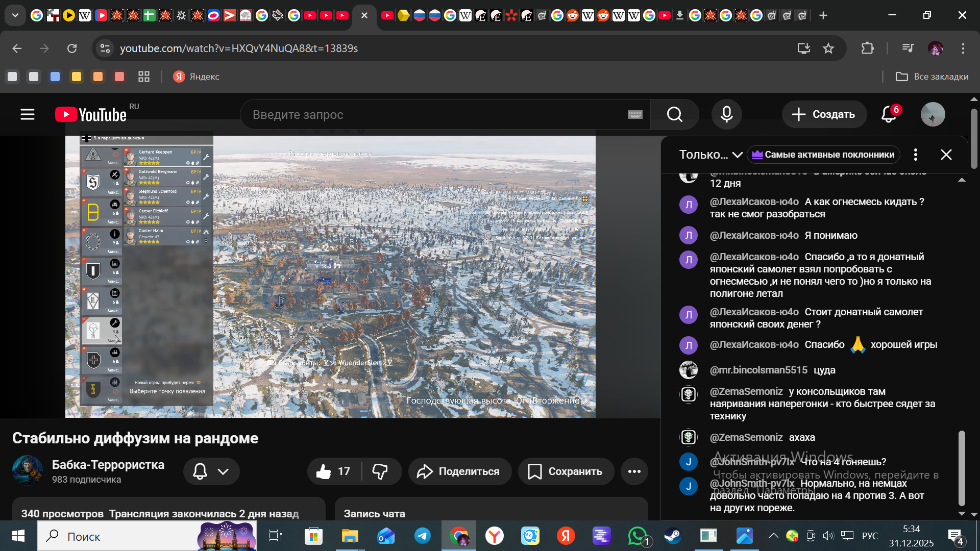Open the browser extensions puzzle icon
Viewport: 980px width, 551px height.
pyautogui.click(x=867, y=48)
